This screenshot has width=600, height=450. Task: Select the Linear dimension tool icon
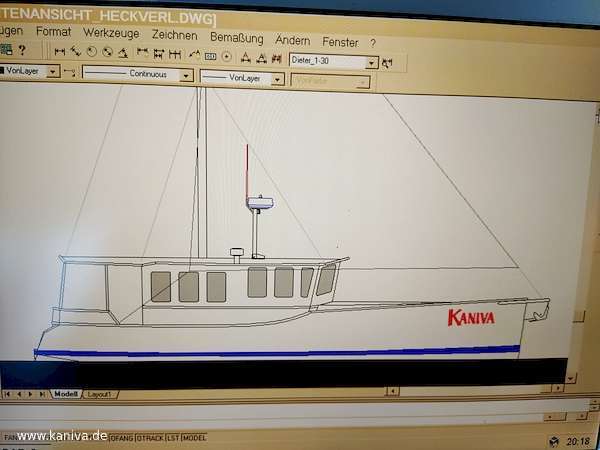60,52
